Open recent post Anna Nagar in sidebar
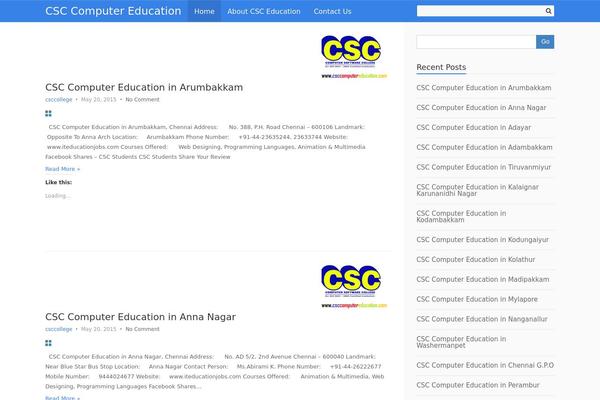This screenshot has width=600, height=400. (481, 108)
